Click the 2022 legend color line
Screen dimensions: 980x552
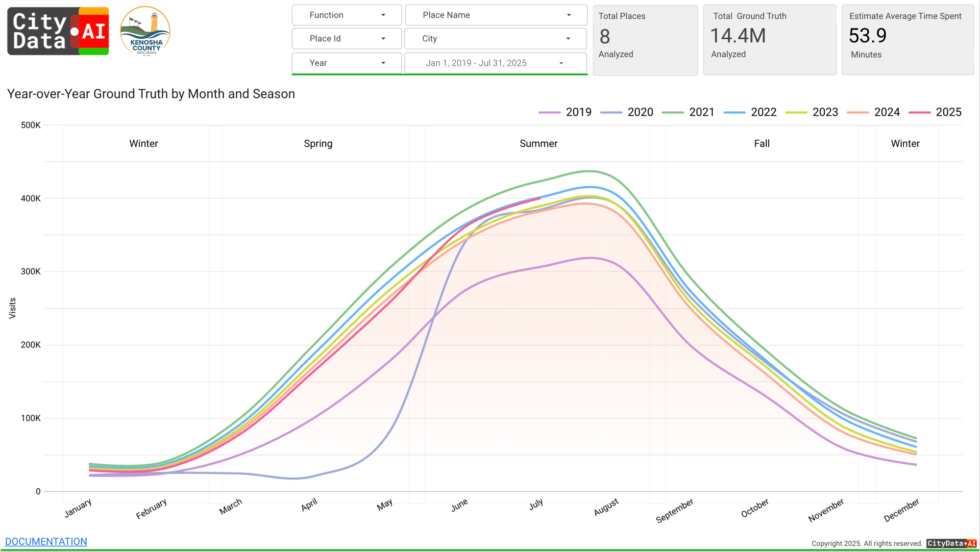click(734, 112)
